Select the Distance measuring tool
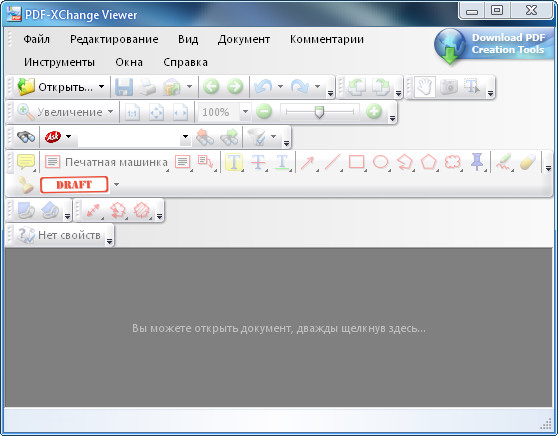Viewport: 558px width, 436px height. click(x=93, y=210)
